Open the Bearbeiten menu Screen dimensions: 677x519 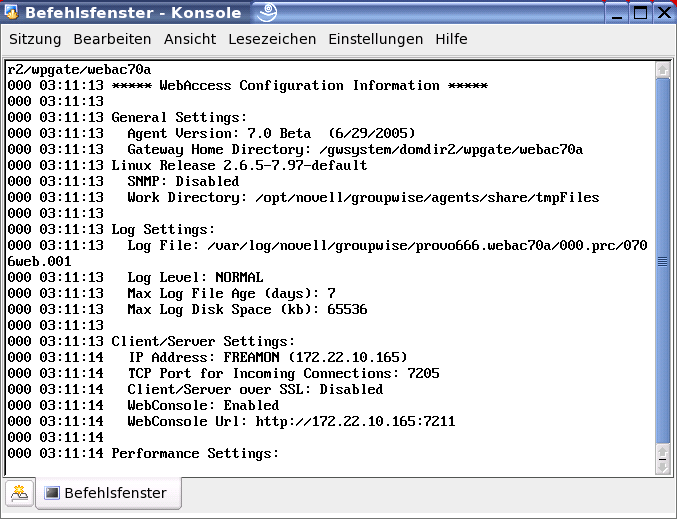tap(112, 39)
